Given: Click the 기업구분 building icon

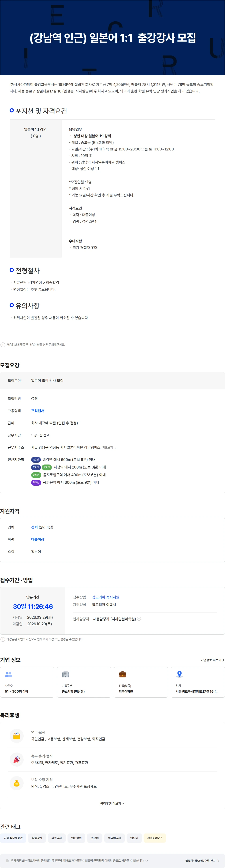Looking at the screenshot, I should coord(66,674).
